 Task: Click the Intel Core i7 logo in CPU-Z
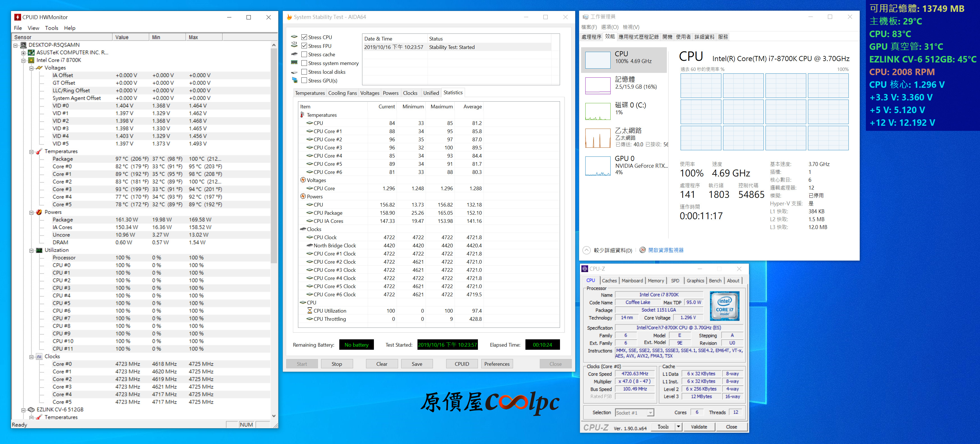point(724,306)
